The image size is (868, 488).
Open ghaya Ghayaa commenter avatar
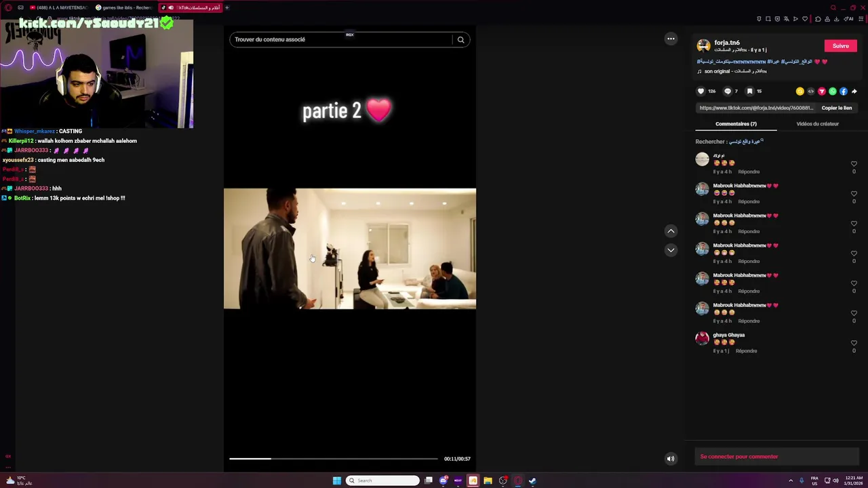(x=702, y=338)
